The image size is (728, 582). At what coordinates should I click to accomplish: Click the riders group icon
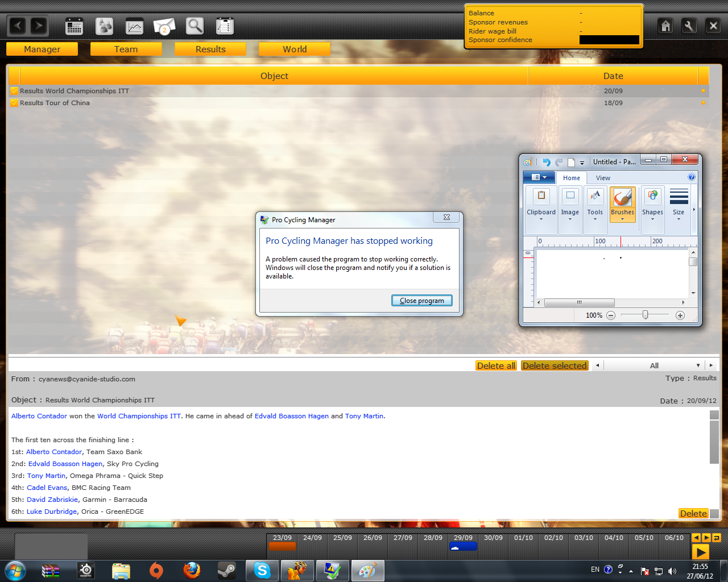(x=104, y=26)
